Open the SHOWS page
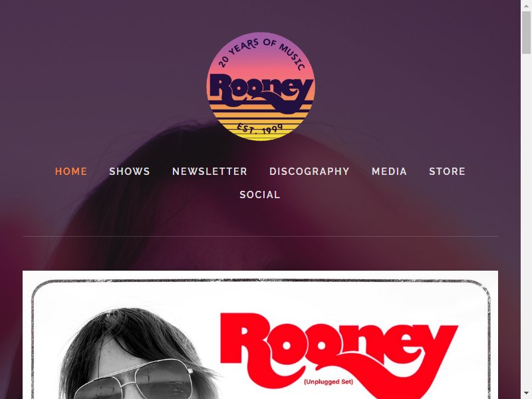Image resolution: width=532 pixels, height=399 pixels. pyautogui.click(x=130, y=172)
